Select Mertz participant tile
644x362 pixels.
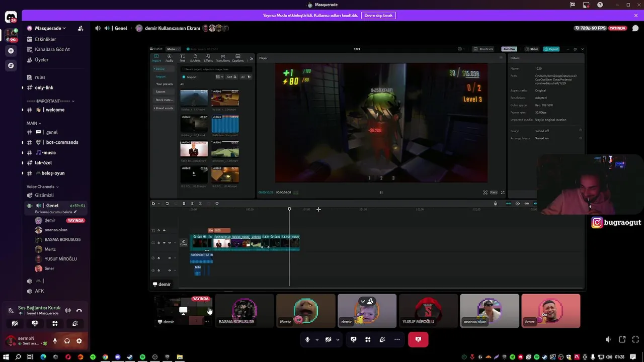coord(306,311)
